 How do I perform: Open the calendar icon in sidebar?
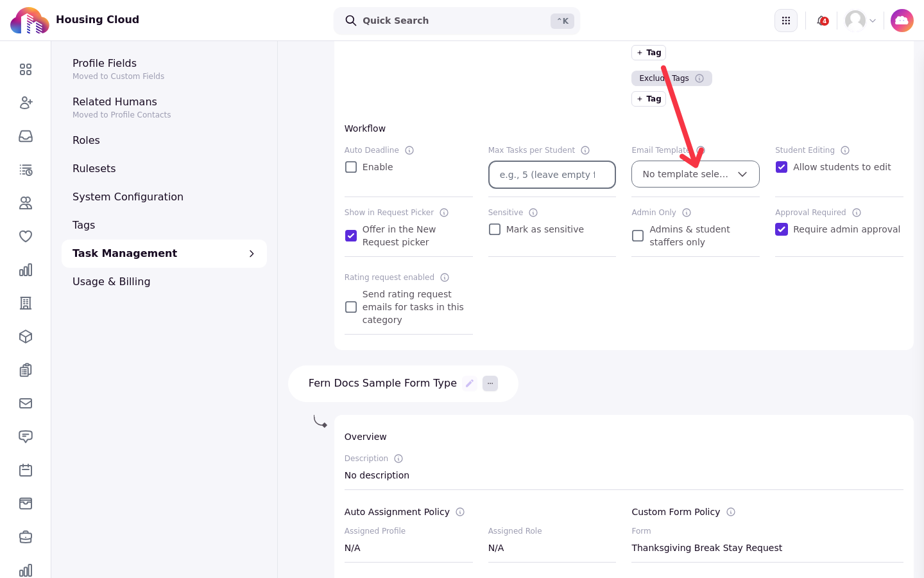coord(26,470)
